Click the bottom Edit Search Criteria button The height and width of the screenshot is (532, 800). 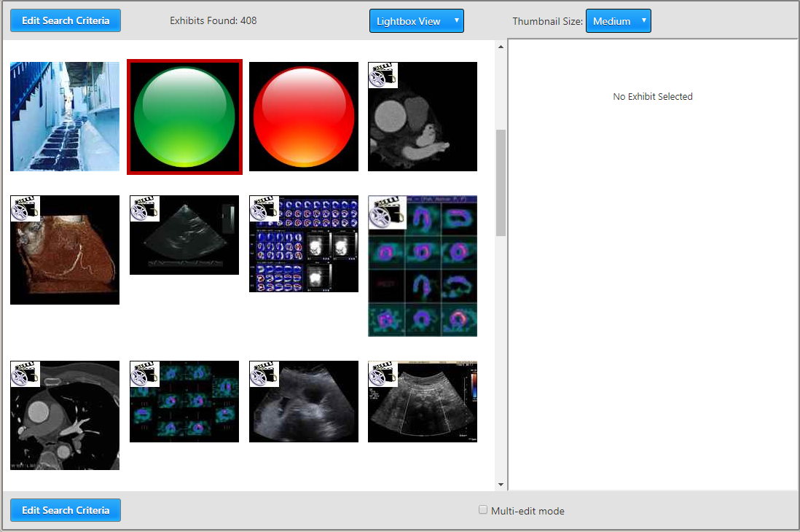click(66, 510)
